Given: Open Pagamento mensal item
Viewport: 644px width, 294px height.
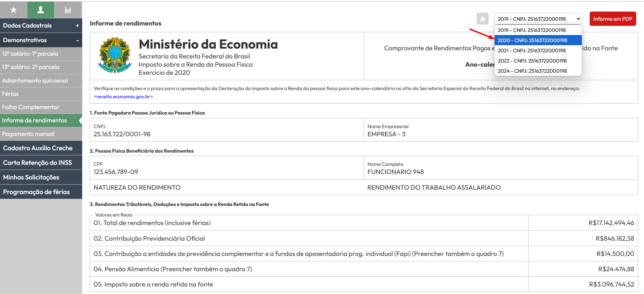Looking at the screenshot, I should tap(41, 134).
